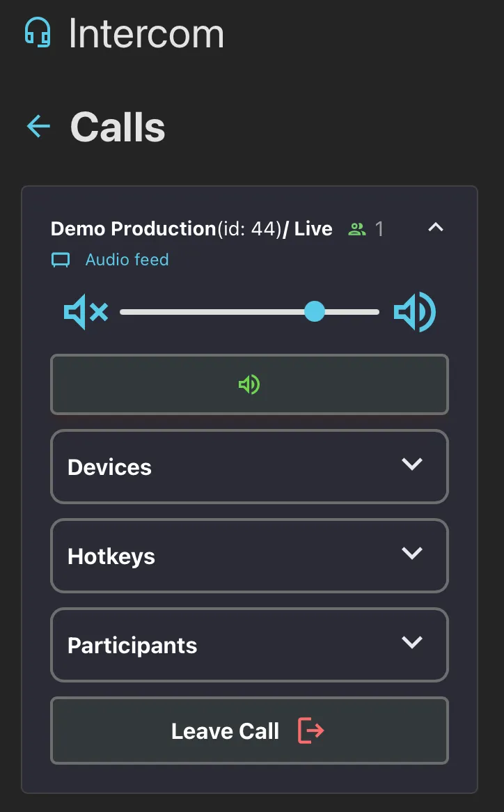Screen dimensions: 504x812
Task: Click the red leave call exit icon
Action: coord(310,731)
